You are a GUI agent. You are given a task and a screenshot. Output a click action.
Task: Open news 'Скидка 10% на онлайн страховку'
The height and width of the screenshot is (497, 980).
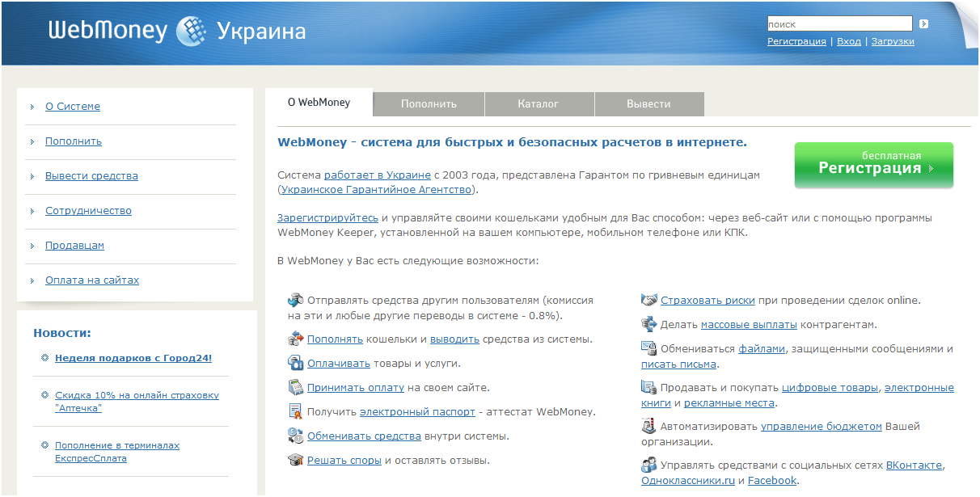tap(137, 402)
